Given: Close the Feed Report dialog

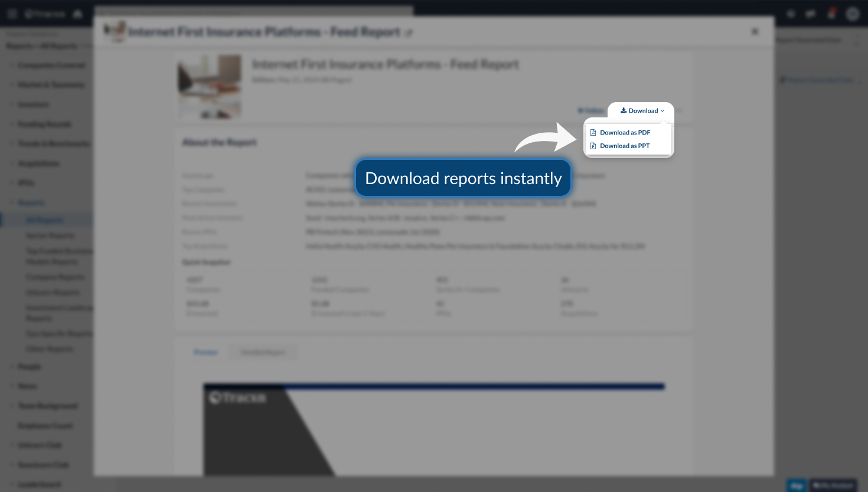Looking at the screenshot, I should tap(755, 32).
